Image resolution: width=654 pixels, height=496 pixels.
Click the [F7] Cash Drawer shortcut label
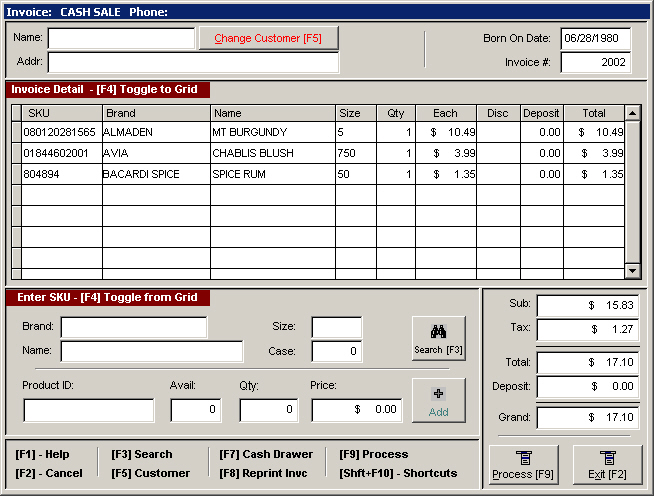(266, 454)
